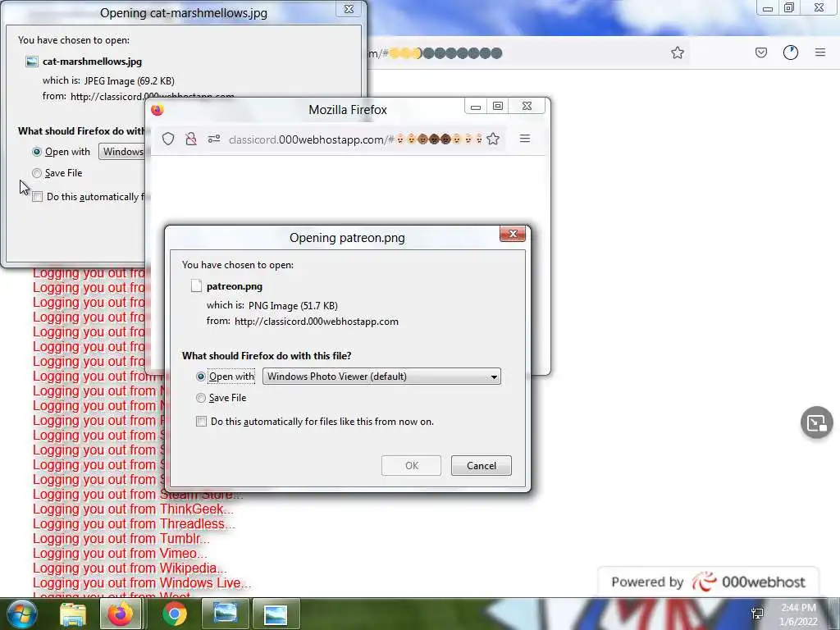Open the site permissions icon in popup address bar
This screenshot has width=840, height=630.
pos(214,139)
